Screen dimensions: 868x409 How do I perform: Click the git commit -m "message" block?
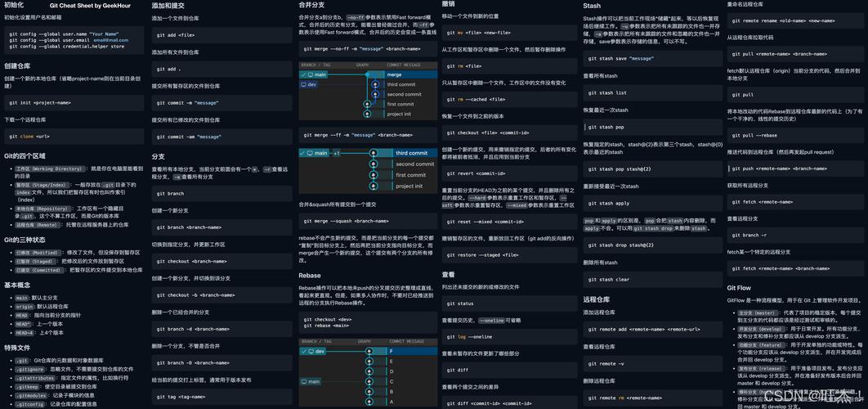(x=221, y=103)
